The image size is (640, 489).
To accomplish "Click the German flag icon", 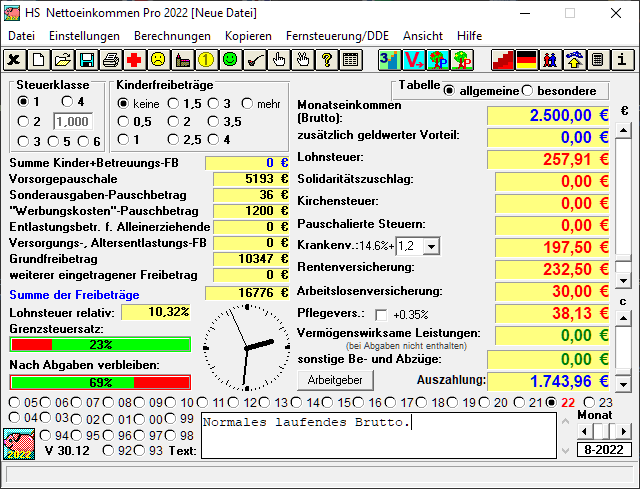I will click(x=526, y=60).
